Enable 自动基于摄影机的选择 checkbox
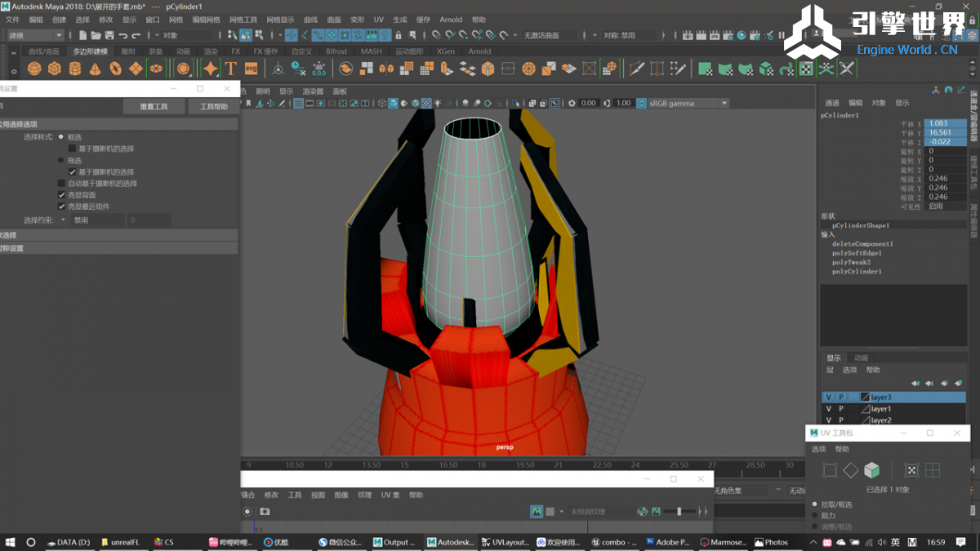Viewport: 980px width, 551px height. (x=61, y=184)
